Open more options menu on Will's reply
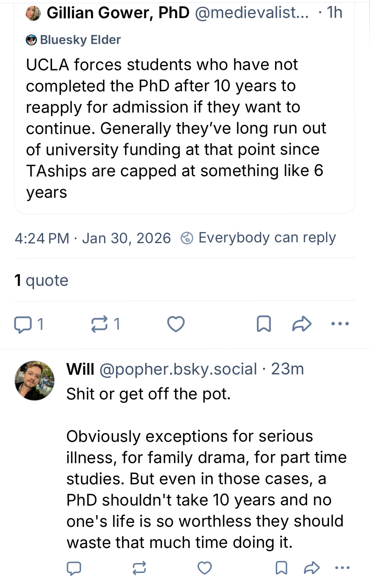 click(342, 568)
